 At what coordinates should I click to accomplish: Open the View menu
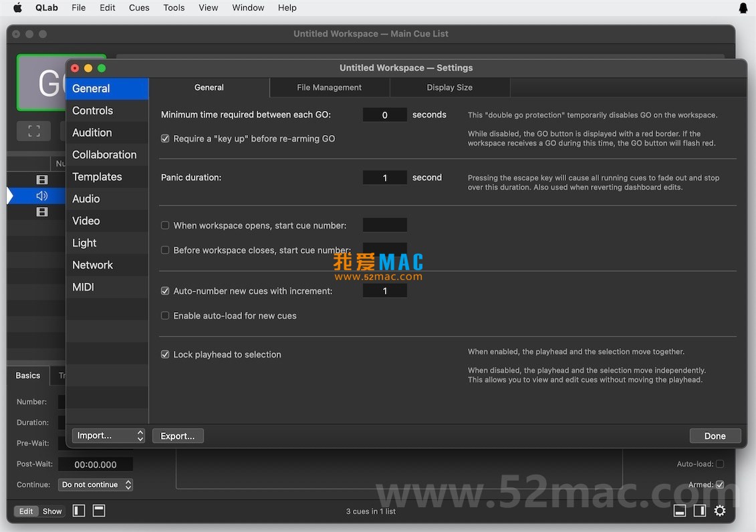pyautogui.click(x=209, y=8)
